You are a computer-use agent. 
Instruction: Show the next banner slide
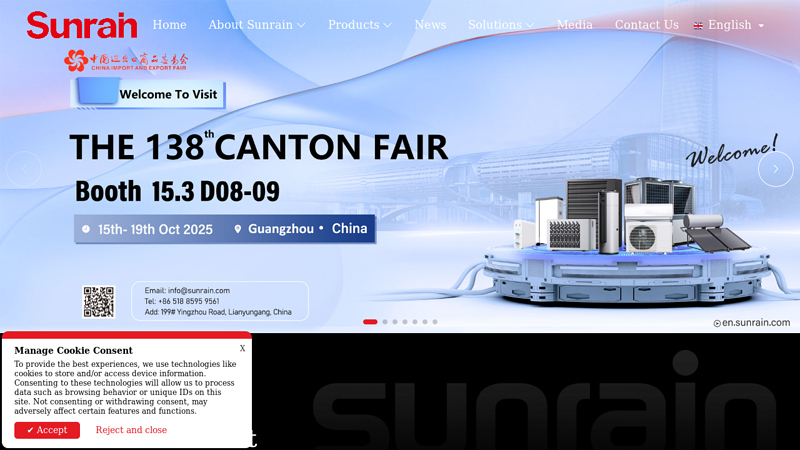coord(776,169)
